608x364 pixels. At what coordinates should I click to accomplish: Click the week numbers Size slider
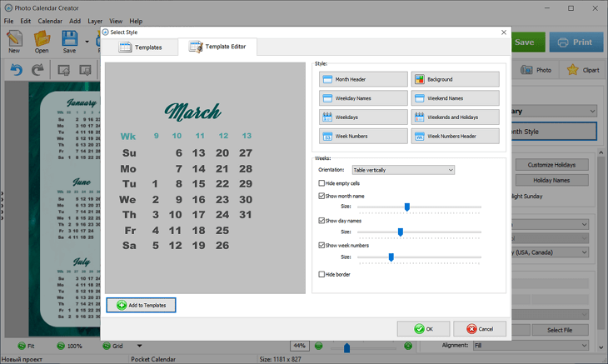(x=419, y=257)
